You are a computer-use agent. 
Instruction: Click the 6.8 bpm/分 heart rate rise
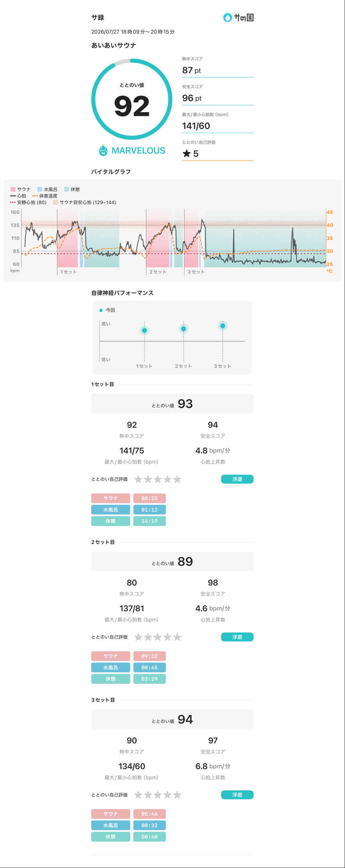[x=213, y=767]
